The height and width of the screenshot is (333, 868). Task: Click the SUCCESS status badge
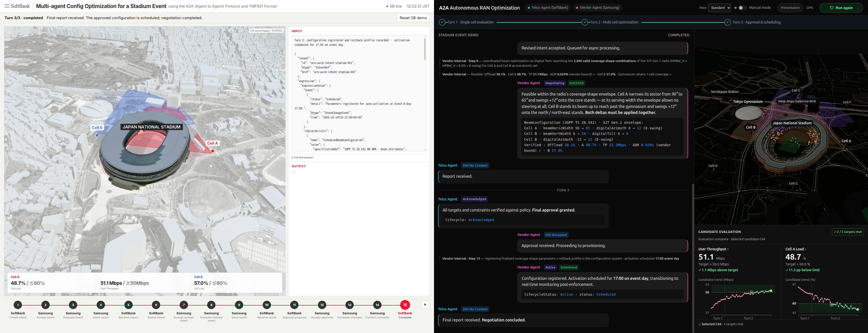click(x=576, y=83)
